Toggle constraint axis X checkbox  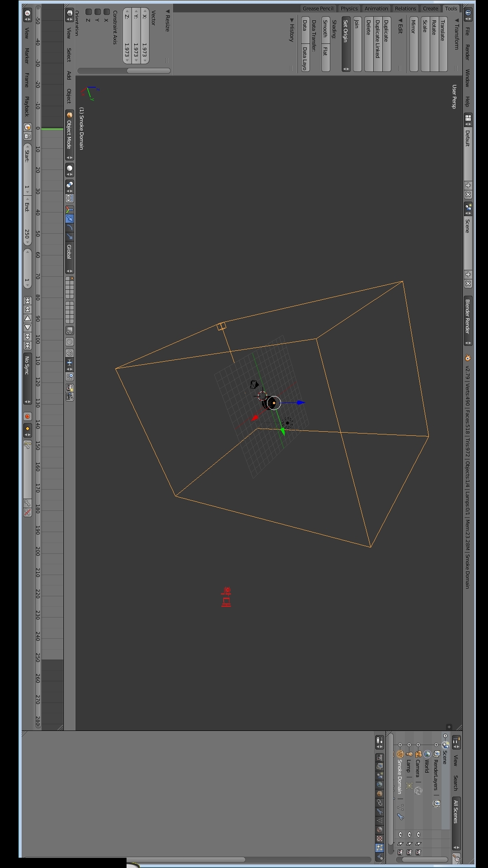(107, 11)
